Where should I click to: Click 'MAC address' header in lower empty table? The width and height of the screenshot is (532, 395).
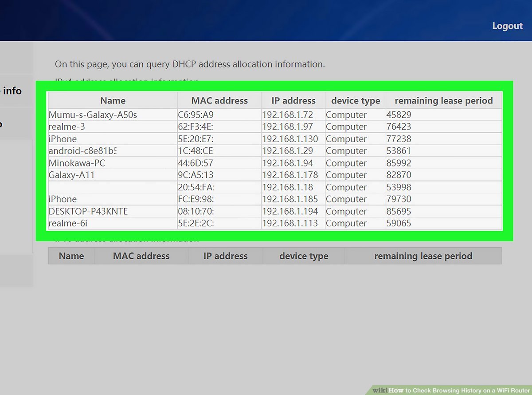point(141,256)
